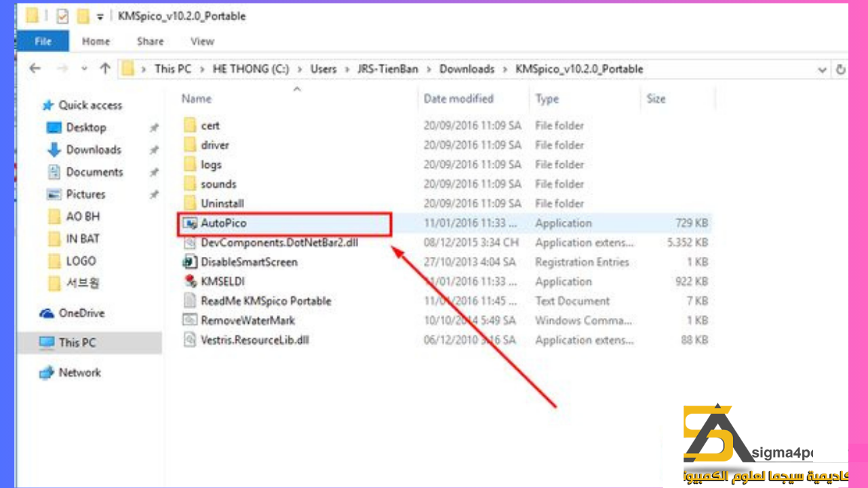Open the View ribbon tab
This screenshot has height=488, width=868.
pyautogui.click(x=202, y=41)
